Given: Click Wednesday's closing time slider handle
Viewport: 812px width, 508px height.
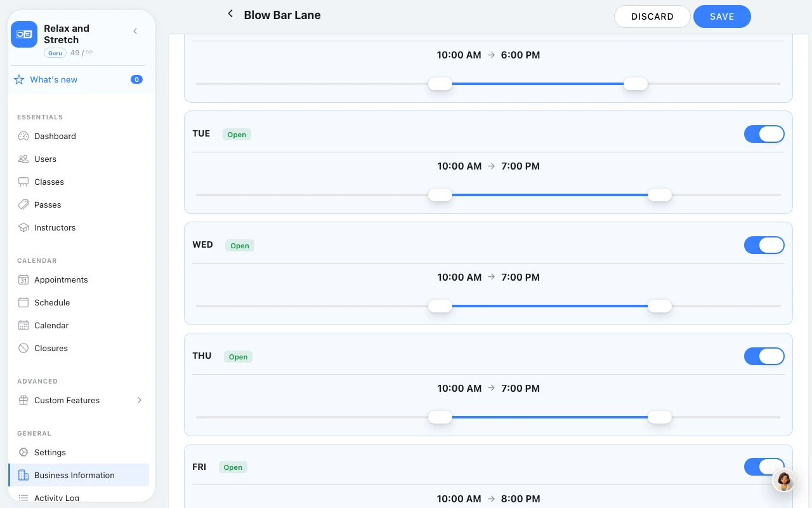Looking at the screenshot, I should 660,306.
